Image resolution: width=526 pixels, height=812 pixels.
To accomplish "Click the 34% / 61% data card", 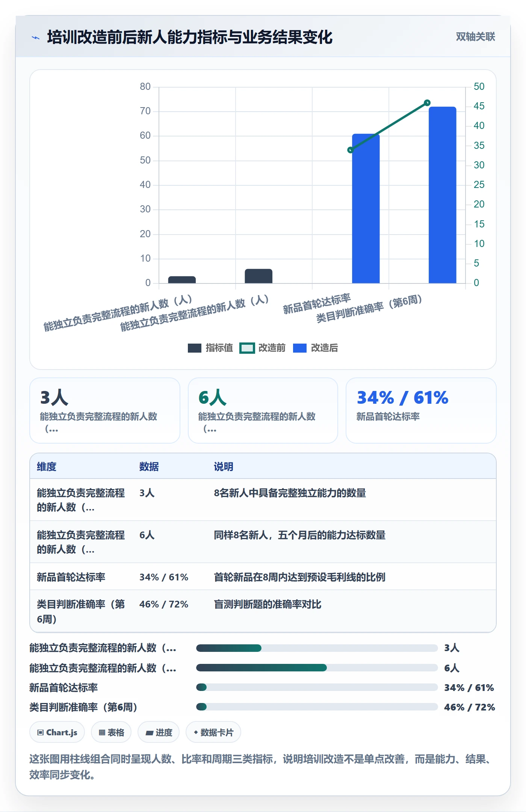I will [421, 411].
